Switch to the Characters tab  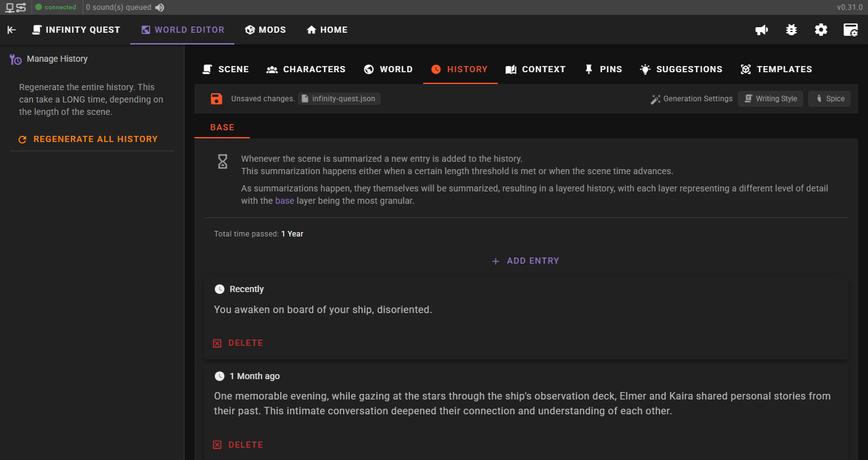tap(306, 69)
